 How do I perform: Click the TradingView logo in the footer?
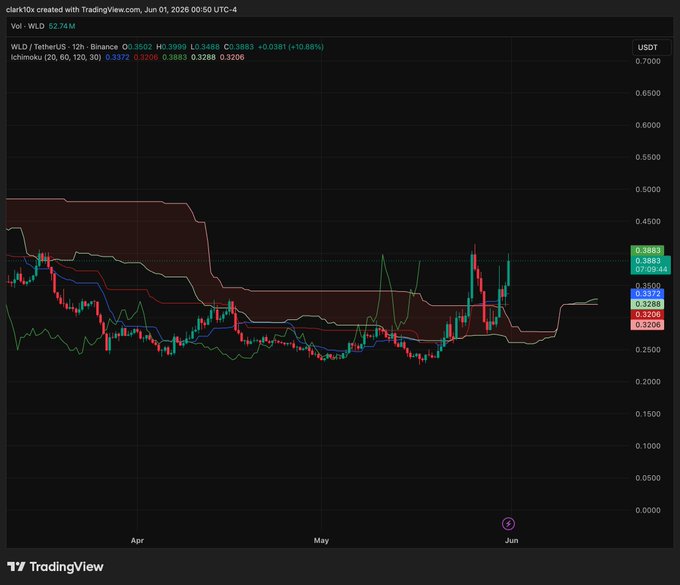(x=56, y=567)
